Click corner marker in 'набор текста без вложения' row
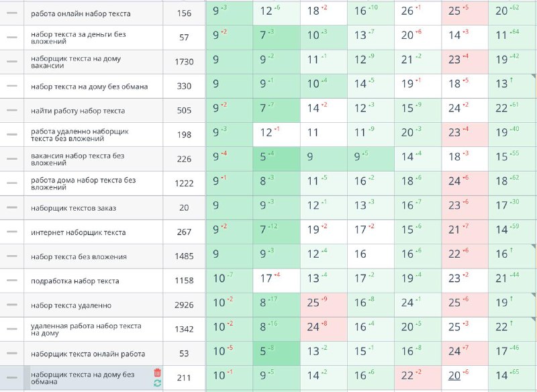537x392 pixels. pyautogui.click(x=534, y=246)
